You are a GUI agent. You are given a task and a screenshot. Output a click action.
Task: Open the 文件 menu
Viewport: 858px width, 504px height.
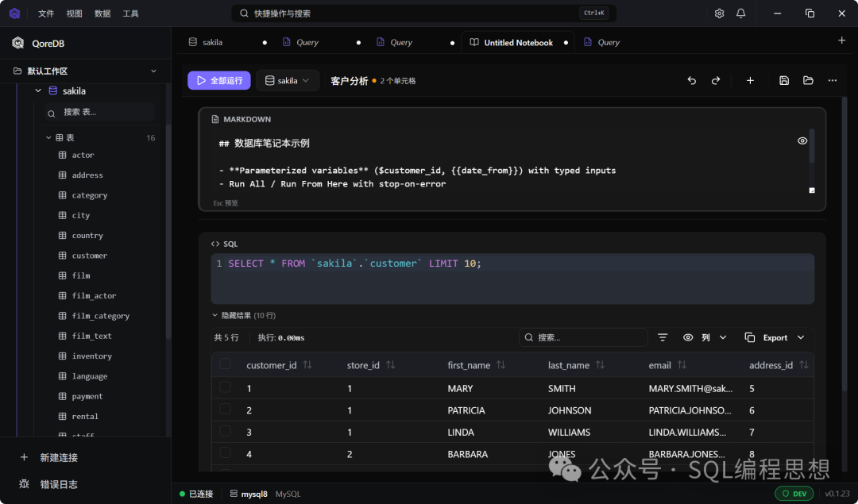pyautogui.click(x=46, y=13)
